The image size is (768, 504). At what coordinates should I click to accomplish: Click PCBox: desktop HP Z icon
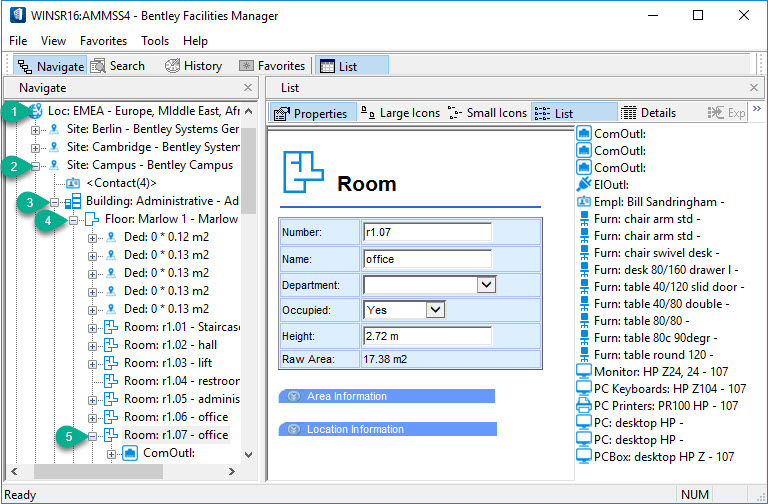[584, 456]
